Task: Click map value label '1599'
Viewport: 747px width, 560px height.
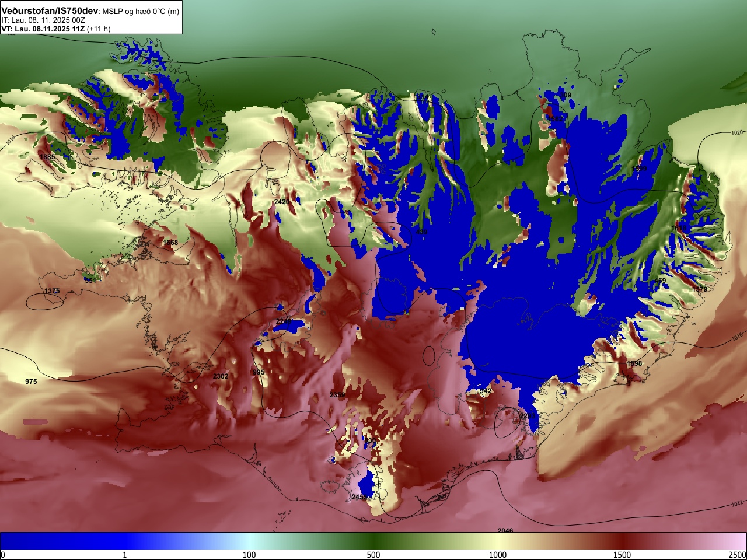Action: coord(640,169)
